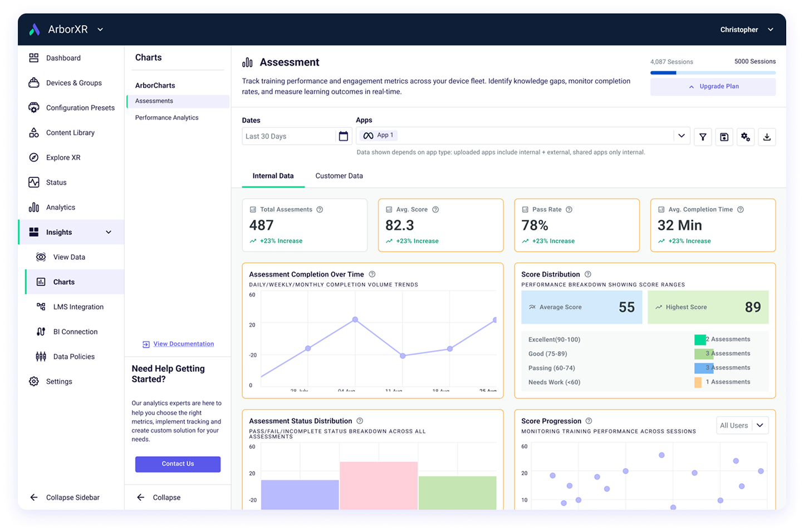
Task: Open the chart settings gears icon
Action: pyautogui.click(x=746, y=136)
